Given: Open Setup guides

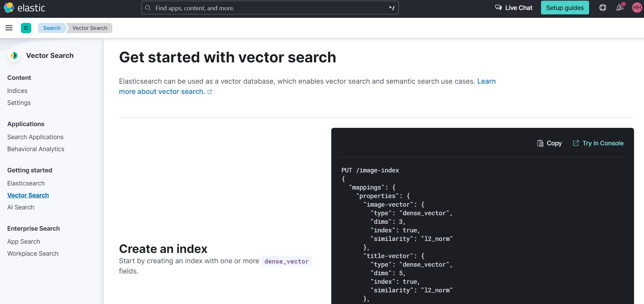Looking at the screenshot, I should tap(565, 8).
